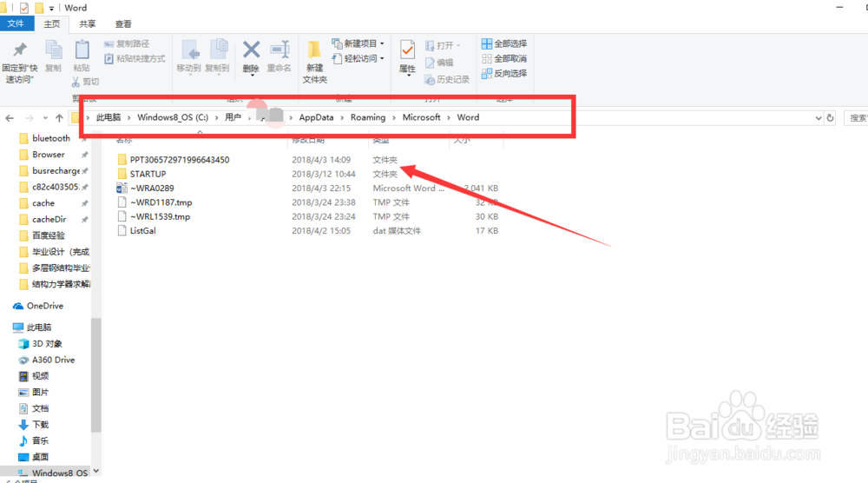Select 此电脑 in navigation pane

39,328
